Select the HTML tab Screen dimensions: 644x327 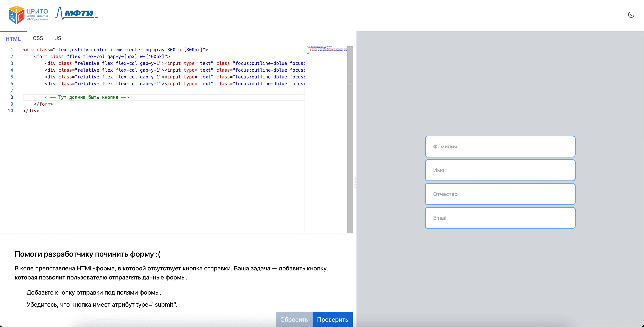[x=13, y=39]
